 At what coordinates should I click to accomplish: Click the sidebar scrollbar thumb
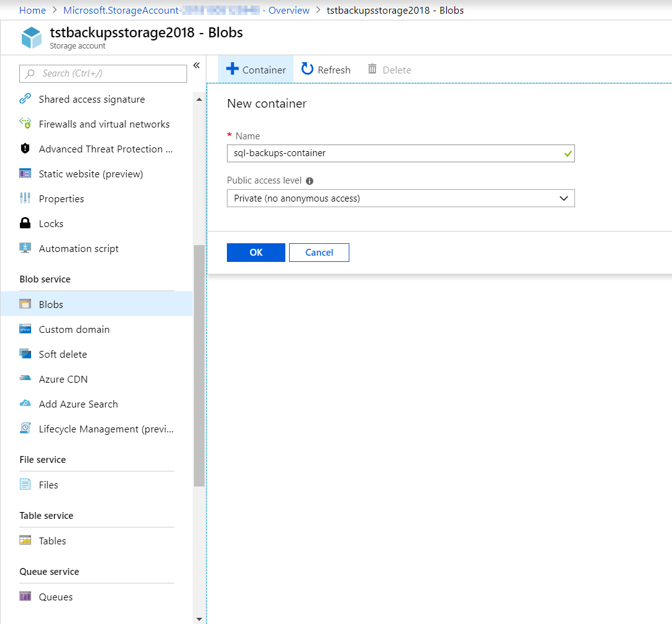tap(200, 366)
